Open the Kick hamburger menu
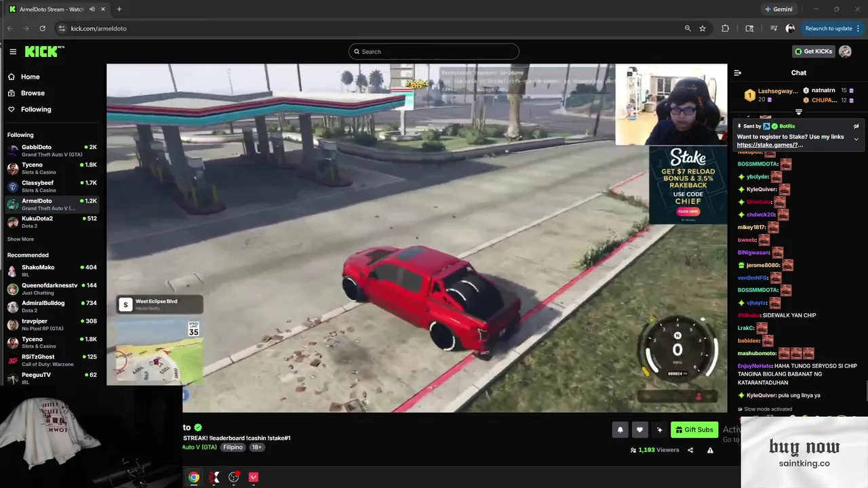Viewport: 868px width, 488px height. pyautogui.click(x=13, y=52)
